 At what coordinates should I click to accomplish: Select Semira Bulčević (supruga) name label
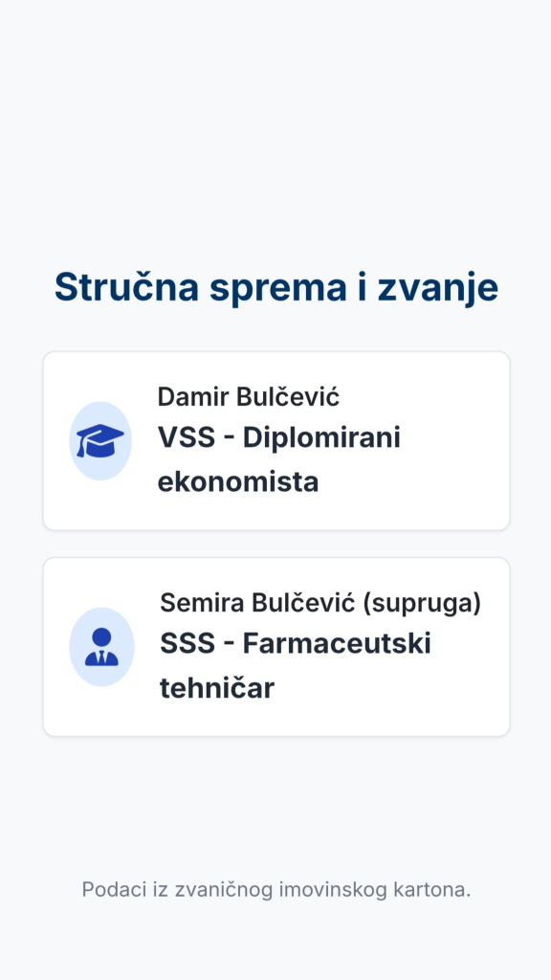[320, 603]
